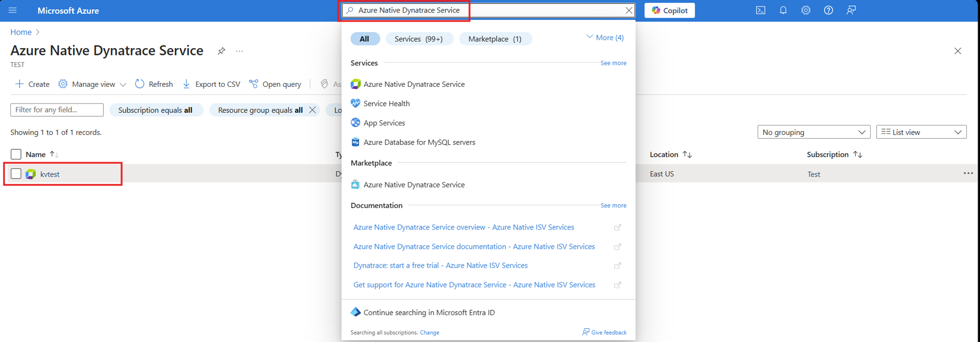980x342 pixels.
Task: Close the Azure Native Dynatrace Service blade
Action: coord(957,51)
